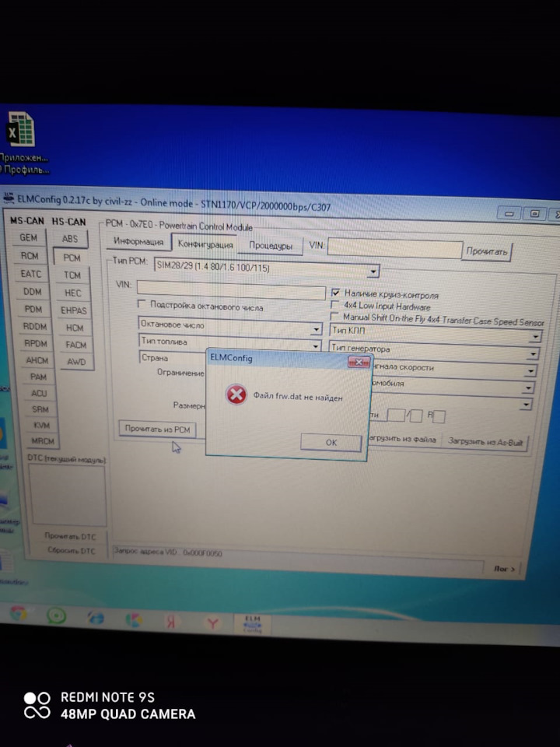
Task: Open the red Я Yandex taskbar shortcut
Action: 173,622
